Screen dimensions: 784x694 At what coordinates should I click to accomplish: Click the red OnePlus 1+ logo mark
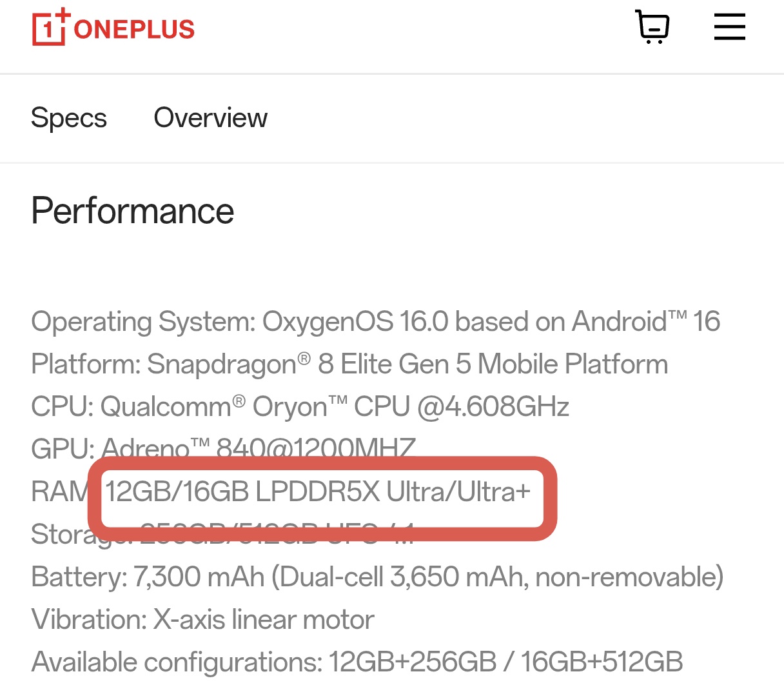(x=49, y=28)
